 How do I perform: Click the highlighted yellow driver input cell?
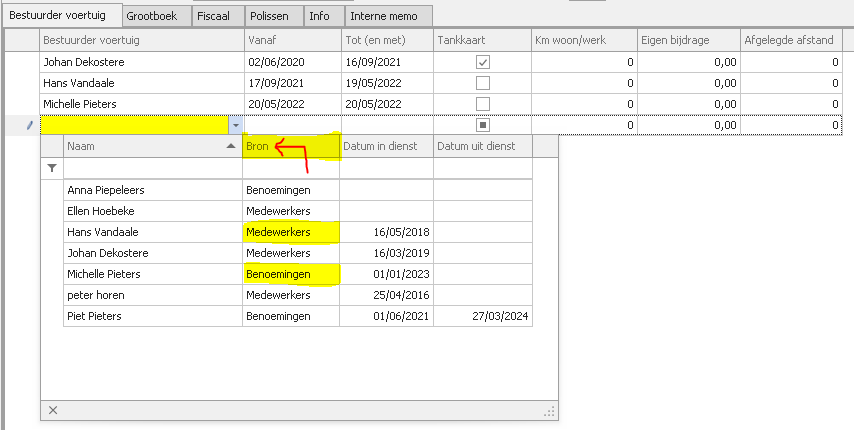click(134, 125)
